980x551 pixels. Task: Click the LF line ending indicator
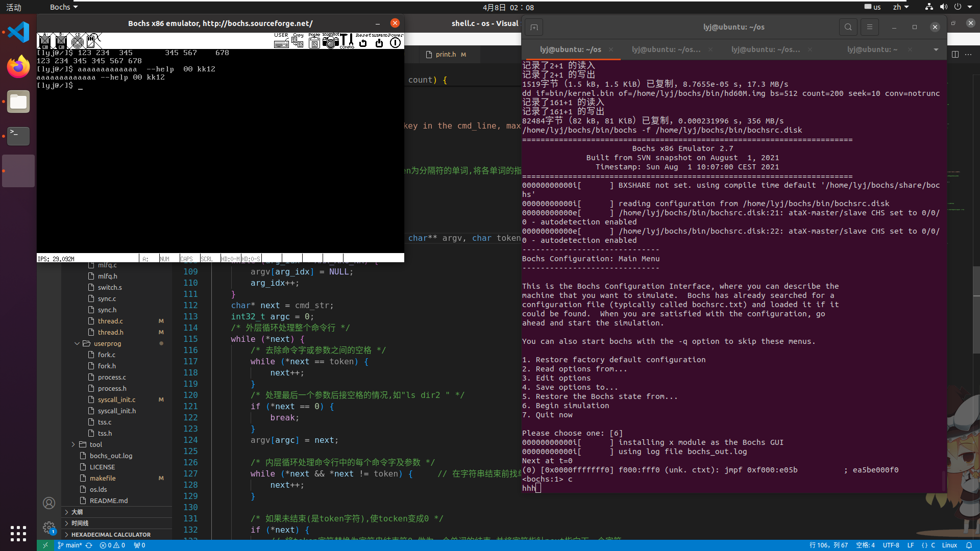coord(911,545)
